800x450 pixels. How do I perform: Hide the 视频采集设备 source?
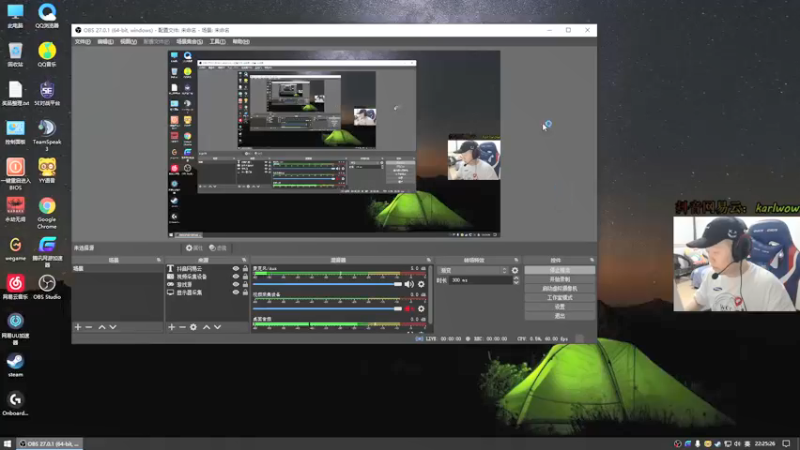(236, 277)
